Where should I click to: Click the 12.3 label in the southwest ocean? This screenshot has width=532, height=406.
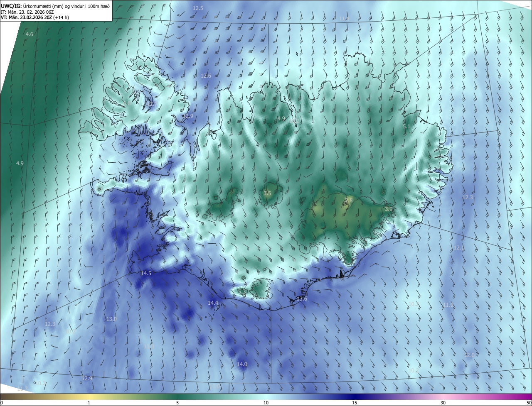50,324
